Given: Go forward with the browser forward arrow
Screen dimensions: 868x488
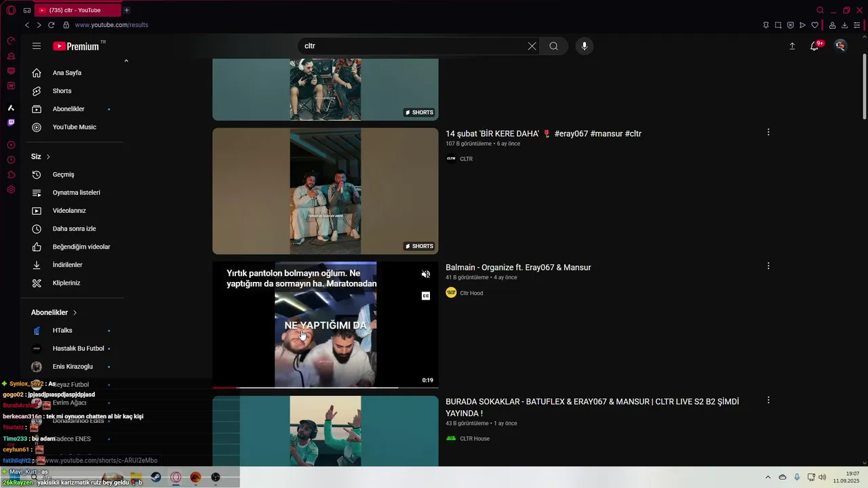Looking at the screenshot, I should pos(39,25).
